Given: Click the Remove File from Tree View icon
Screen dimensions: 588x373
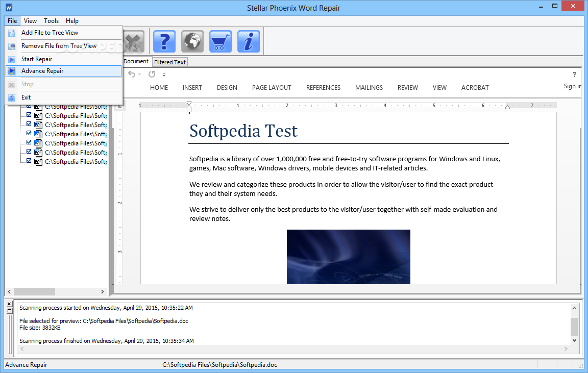Looking at the screenshot, I should click(x=12, y=46).
